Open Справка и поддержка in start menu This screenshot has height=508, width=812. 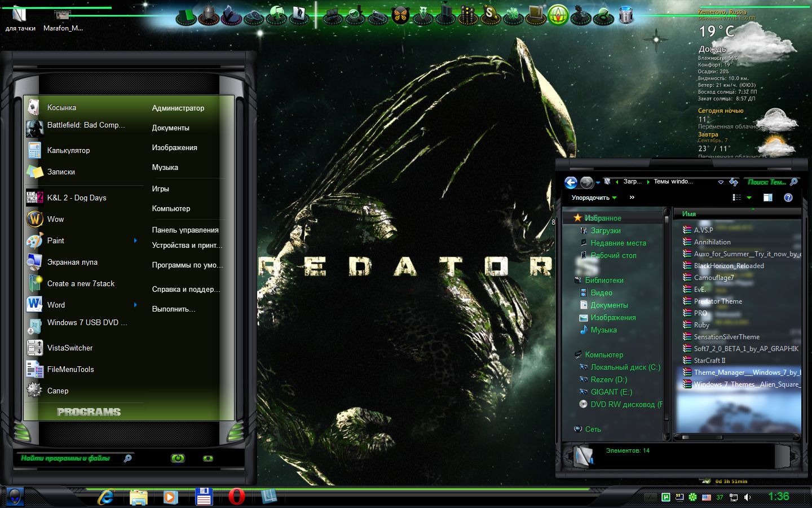coord(186,289)
